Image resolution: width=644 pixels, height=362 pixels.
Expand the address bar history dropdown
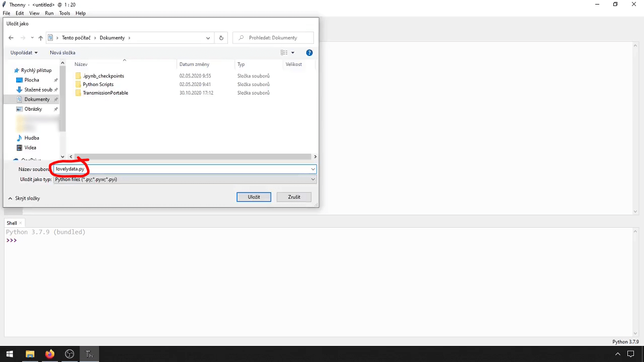point(208,38)
